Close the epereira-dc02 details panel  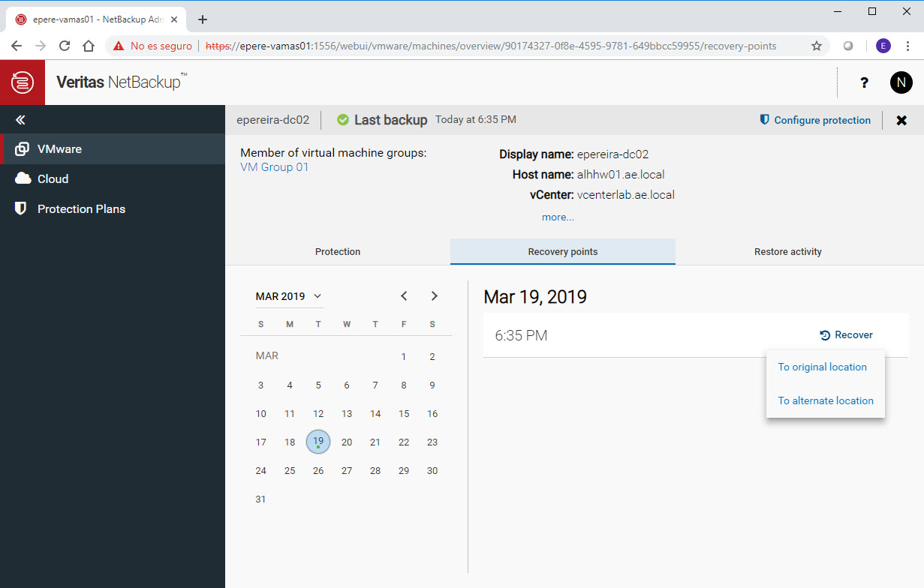coord(901,120)
